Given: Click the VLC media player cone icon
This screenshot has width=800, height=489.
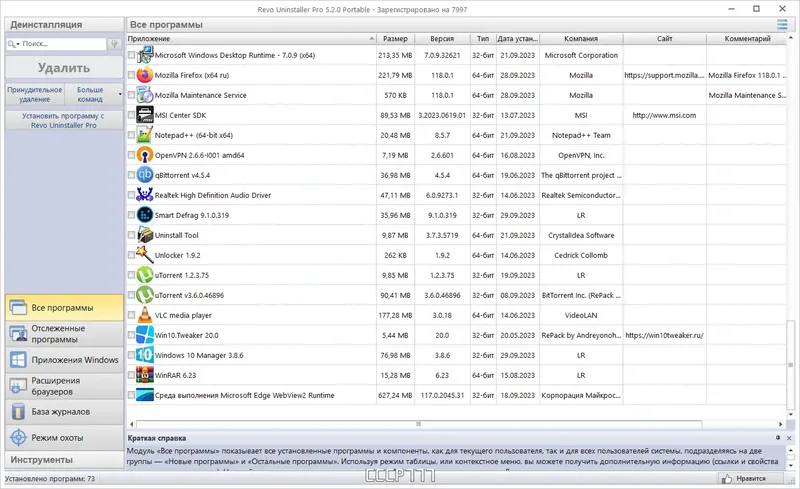Looking at the screenshot, I should tap(145, 315).
